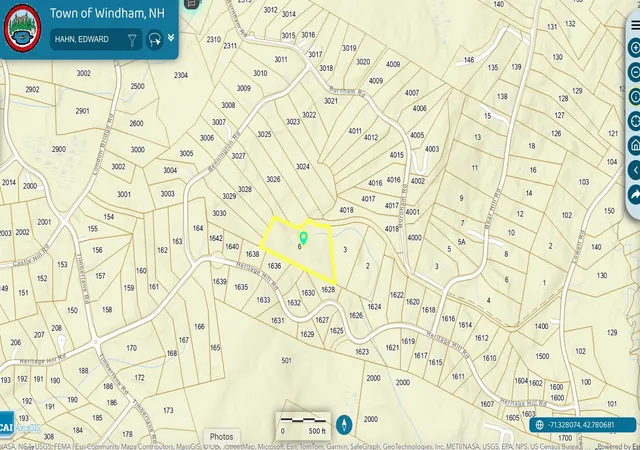Viewport: 640px width, 450px height.
Task: Click the teal location pin on parcel 6
Action: tap(303, 238)
